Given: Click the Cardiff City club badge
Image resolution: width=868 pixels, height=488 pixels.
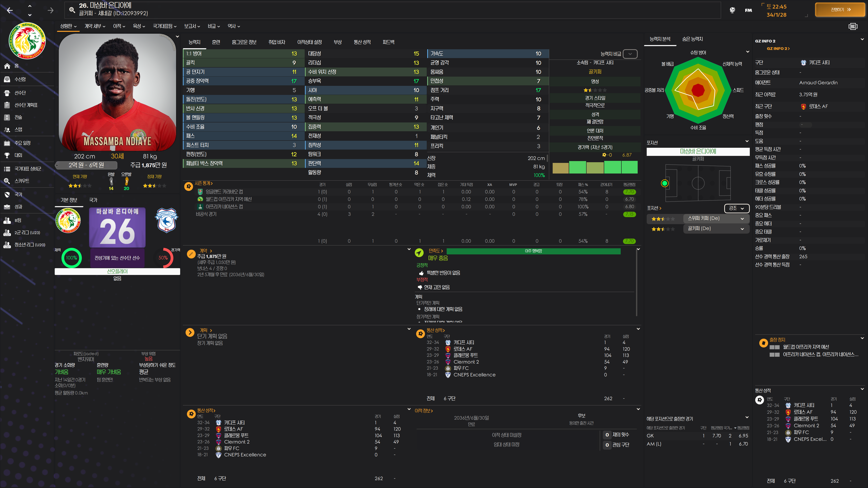Looking at the screenshot, I should [x=166, y=221].
